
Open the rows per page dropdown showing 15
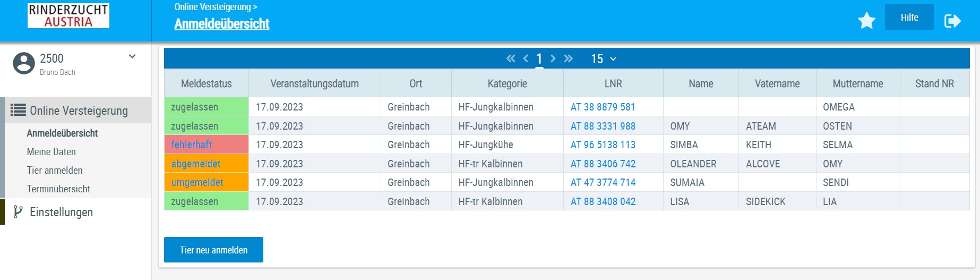604,59
